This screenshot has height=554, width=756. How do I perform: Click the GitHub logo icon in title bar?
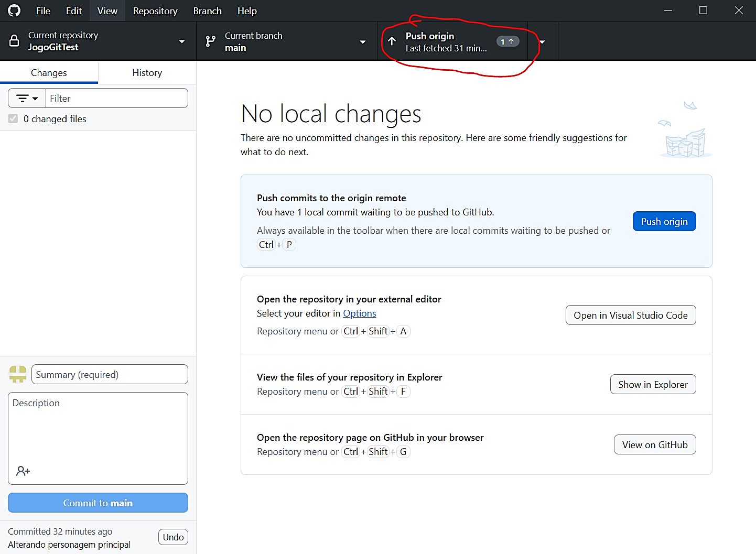tap(14, 10)
